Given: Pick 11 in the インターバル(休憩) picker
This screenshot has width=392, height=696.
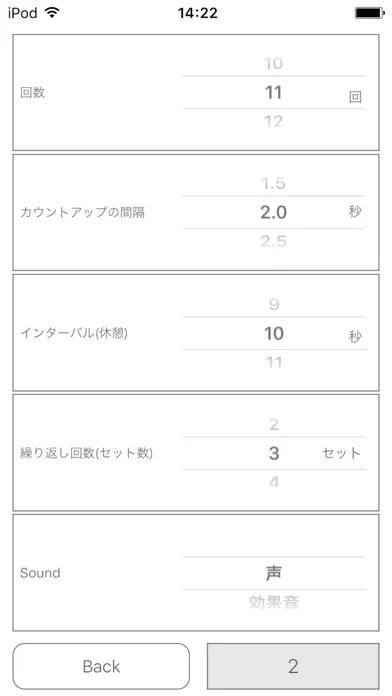Looking at the screenshot, I should (x=274, y=363).
